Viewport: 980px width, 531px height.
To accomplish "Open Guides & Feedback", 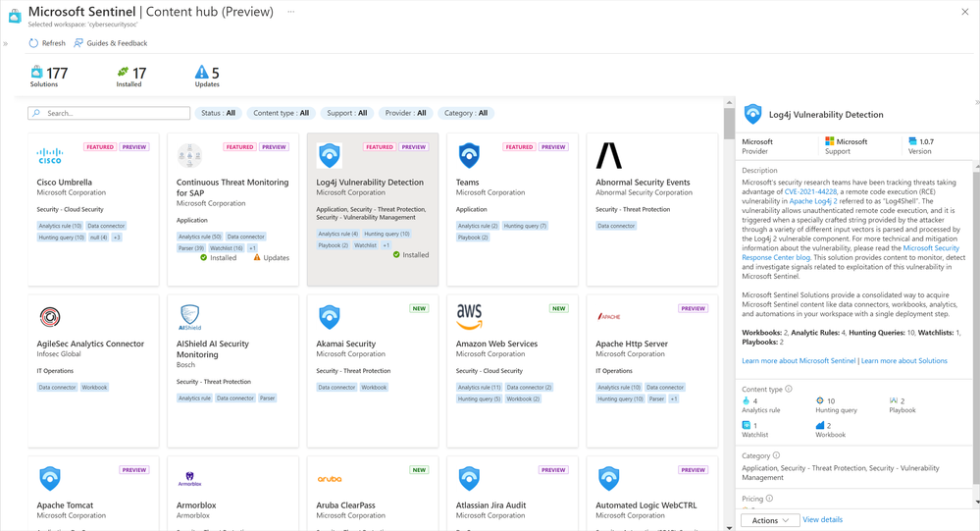I will point(111,43).
